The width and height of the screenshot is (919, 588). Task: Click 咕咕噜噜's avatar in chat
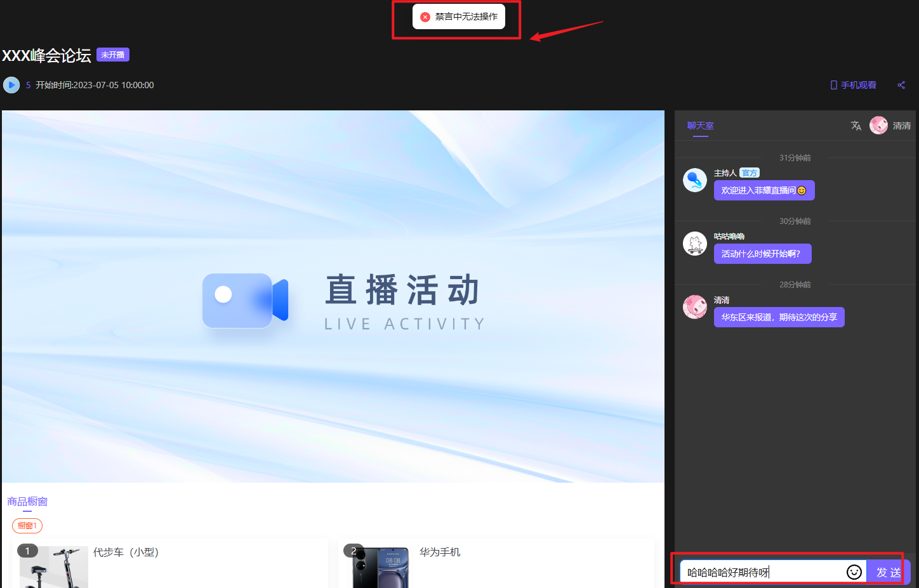pos(694,244)
